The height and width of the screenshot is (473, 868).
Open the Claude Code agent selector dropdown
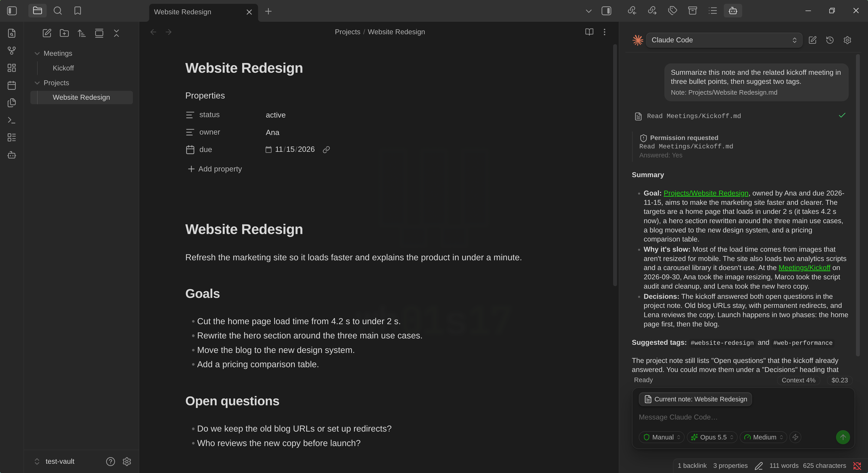(724, 40)
